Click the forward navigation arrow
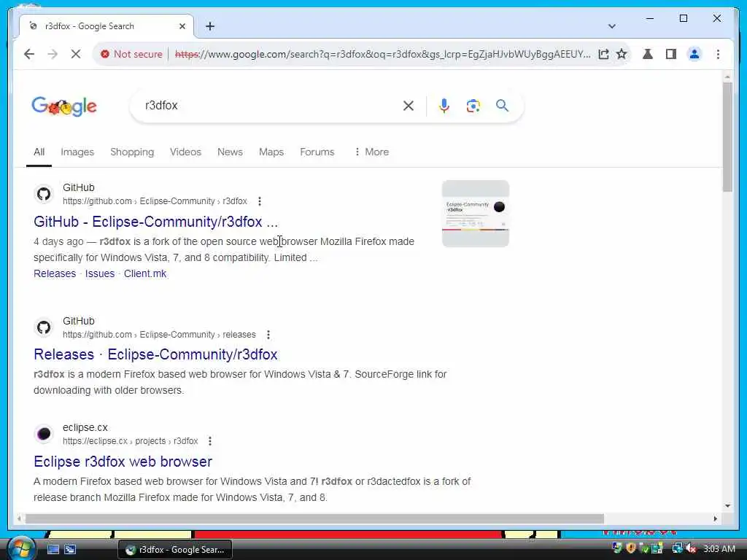The image size is (747, 560). point(53,54)
